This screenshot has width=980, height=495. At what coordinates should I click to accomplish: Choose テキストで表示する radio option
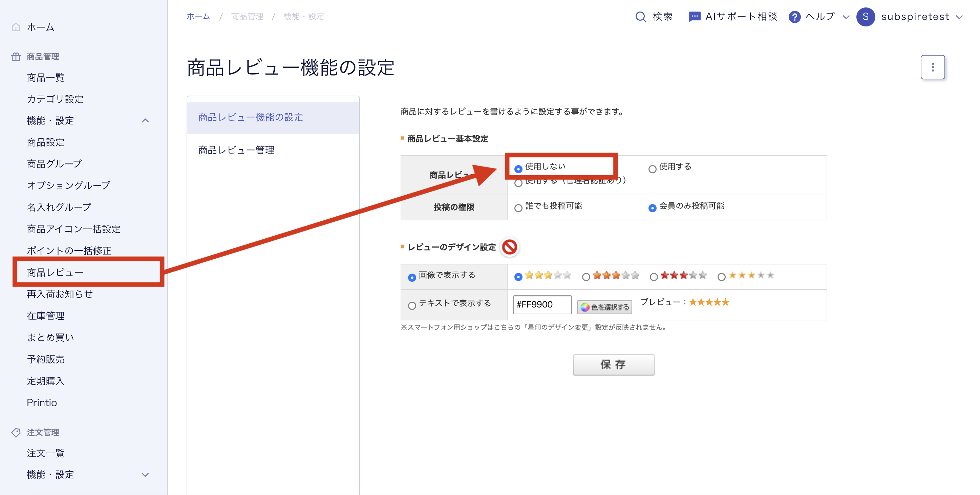(x=412, y=306)
